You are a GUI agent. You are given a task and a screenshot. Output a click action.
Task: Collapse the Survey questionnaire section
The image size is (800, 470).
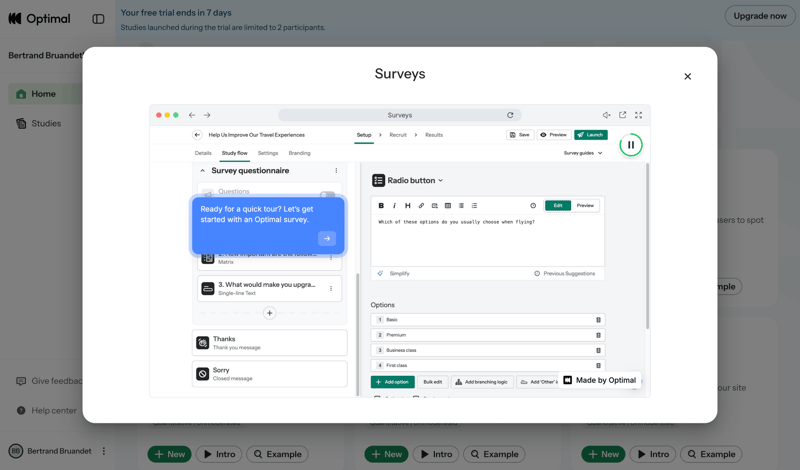pyautogui.click(x=203, y=171)
